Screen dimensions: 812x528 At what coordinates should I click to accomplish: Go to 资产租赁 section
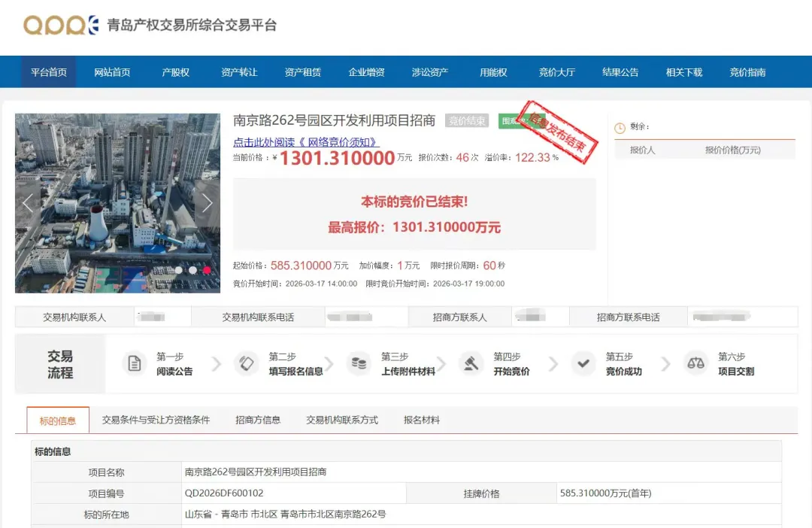point(303,72)
